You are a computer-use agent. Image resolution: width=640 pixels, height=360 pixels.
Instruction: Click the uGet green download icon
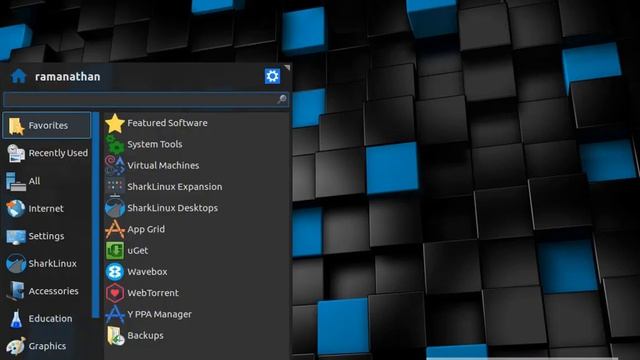click(115, 250)
